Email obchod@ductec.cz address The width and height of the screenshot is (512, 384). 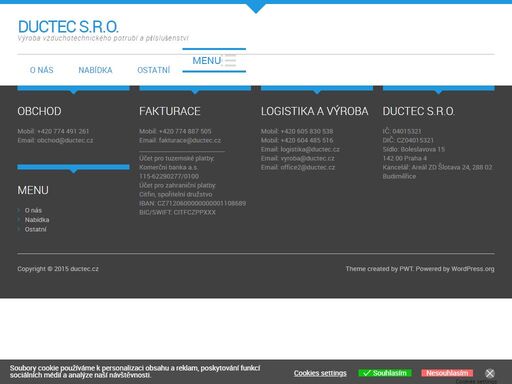pyautogui.click(x=65, y=140)
